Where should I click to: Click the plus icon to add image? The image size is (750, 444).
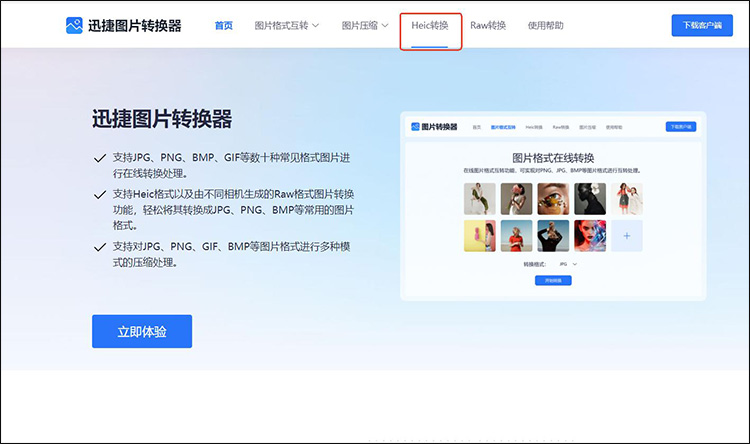(x=626, y=236)
